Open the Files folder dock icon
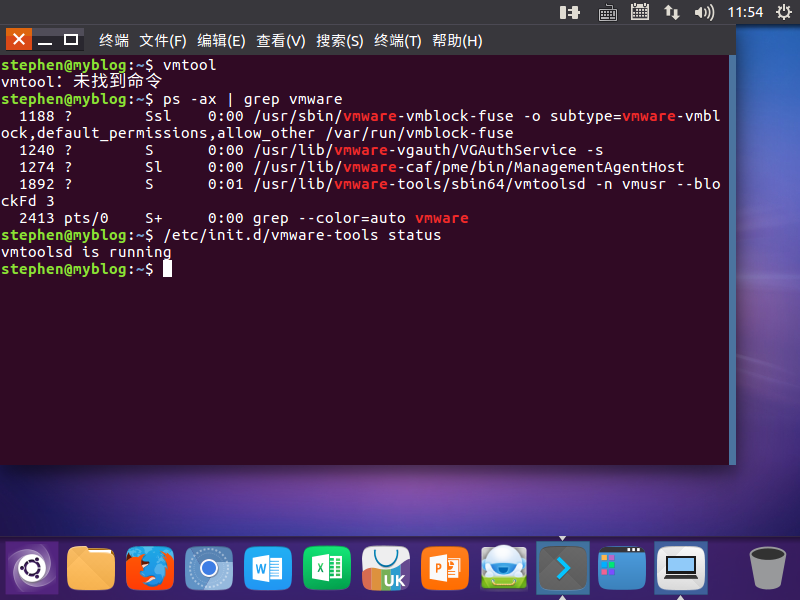This screenshot has height=600, width=800. (x=91, y=568)
